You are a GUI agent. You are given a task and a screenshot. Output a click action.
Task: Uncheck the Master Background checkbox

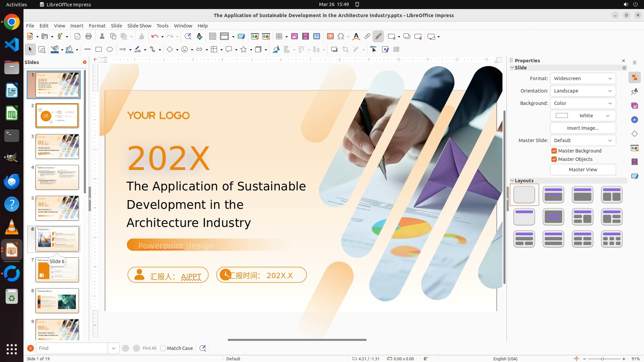pyautogui.click(x=554, y=151)
